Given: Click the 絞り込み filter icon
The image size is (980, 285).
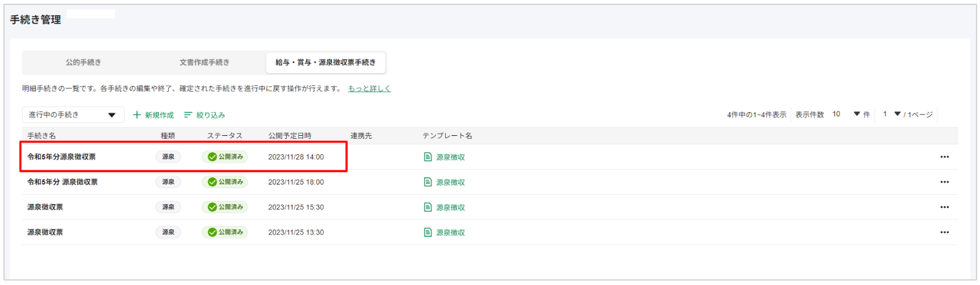Looking at the screenshot, I should [188, 114].
